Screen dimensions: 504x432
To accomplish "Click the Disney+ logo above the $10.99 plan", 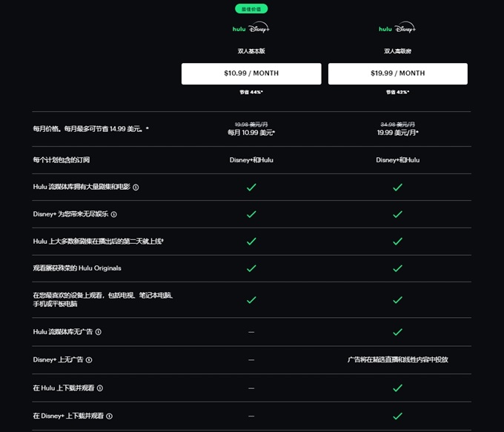I will tap(259, 29).
